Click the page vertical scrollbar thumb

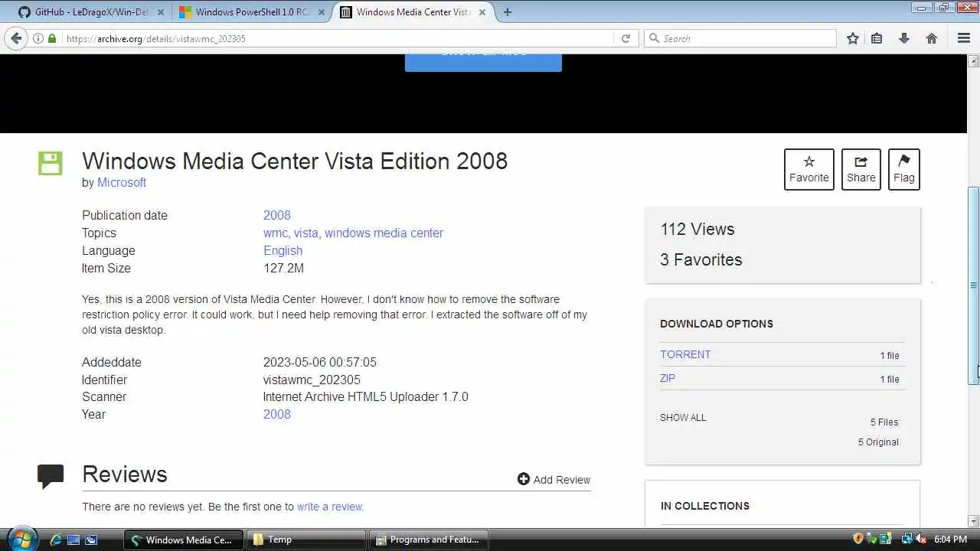pyautogui.click(x=973, y=285)
